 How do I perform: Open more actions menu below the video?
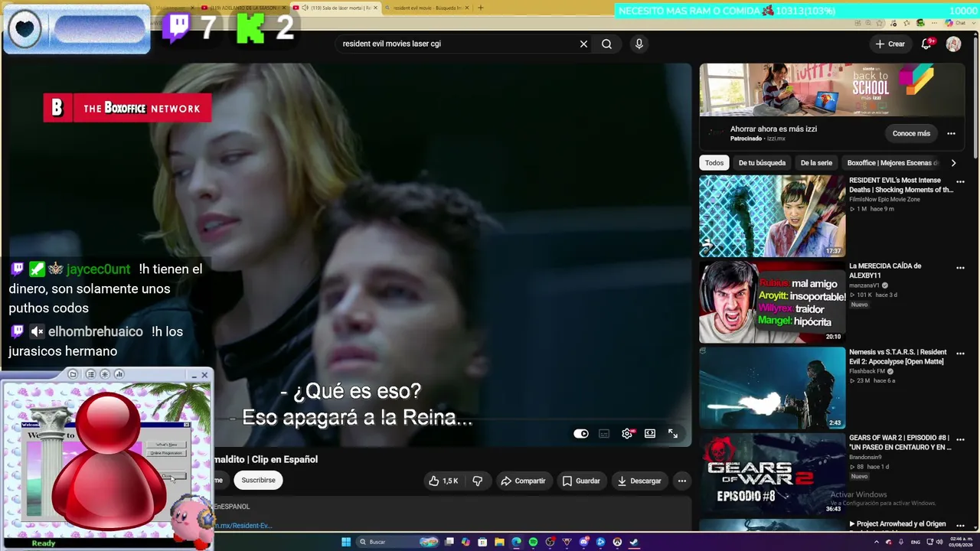click(681, 481)
